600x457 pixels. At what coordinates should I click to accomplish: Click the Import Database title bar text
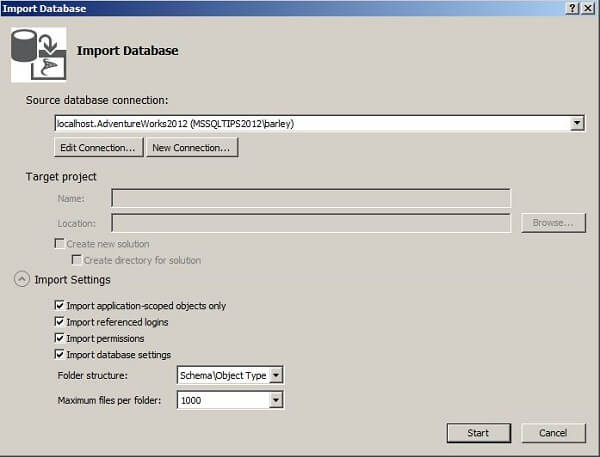click(x=44, y=8)
